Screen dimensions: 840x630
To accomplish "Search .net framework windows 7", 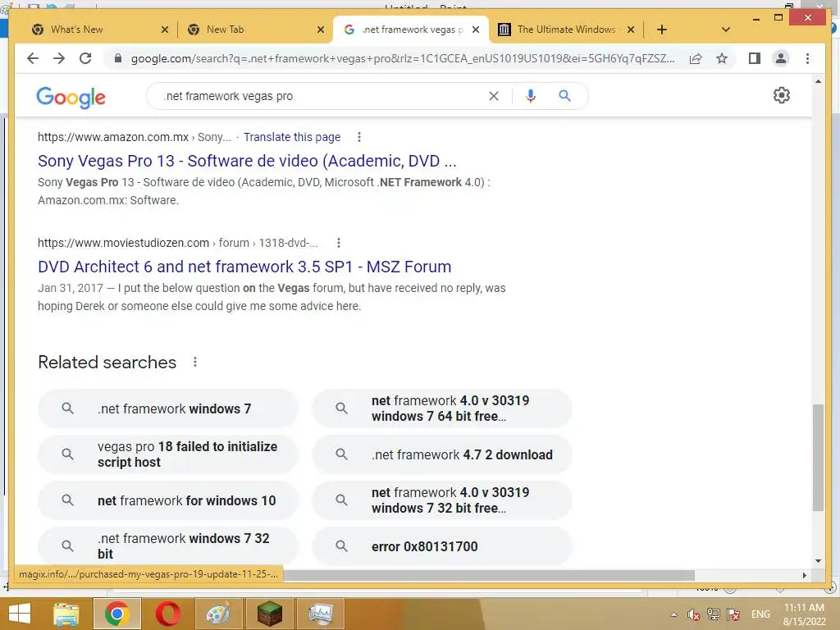I will (x=167, y=409).
